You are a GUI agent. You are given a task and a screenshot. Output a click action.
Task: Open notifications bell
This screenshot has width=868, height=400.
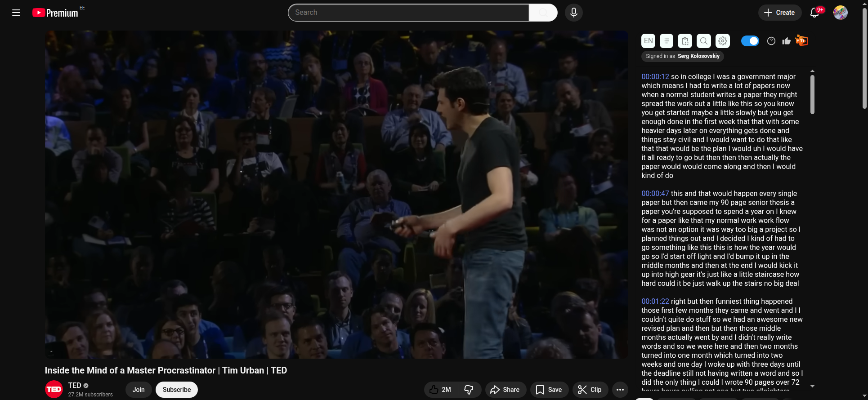point(814,13)
